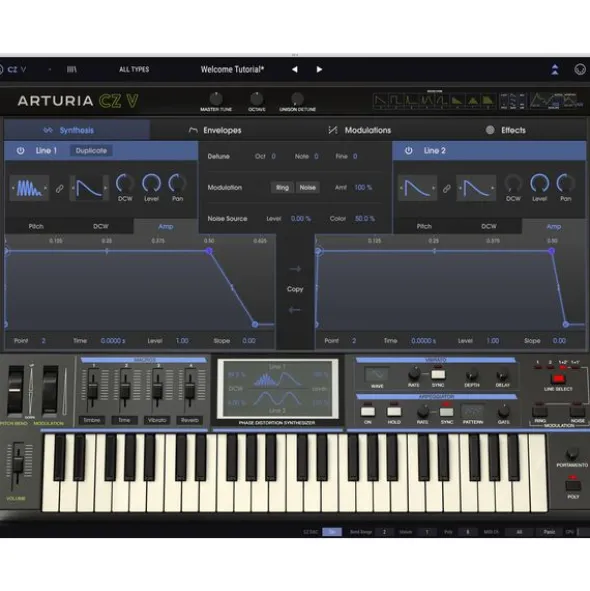Go to the next preset arrow
This screenshot has height=591, width=590.
point(319,69)
